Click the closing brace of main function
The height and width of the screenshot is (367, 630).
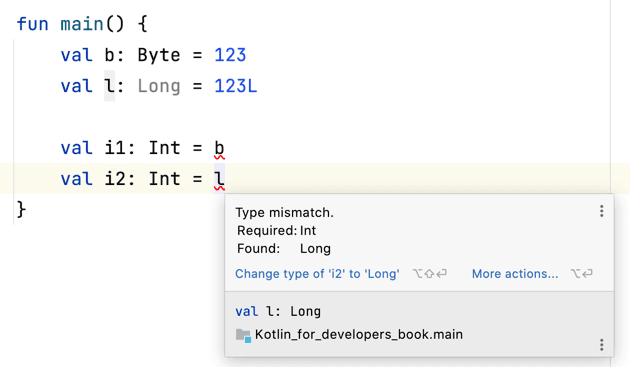(x=21, y=209)
